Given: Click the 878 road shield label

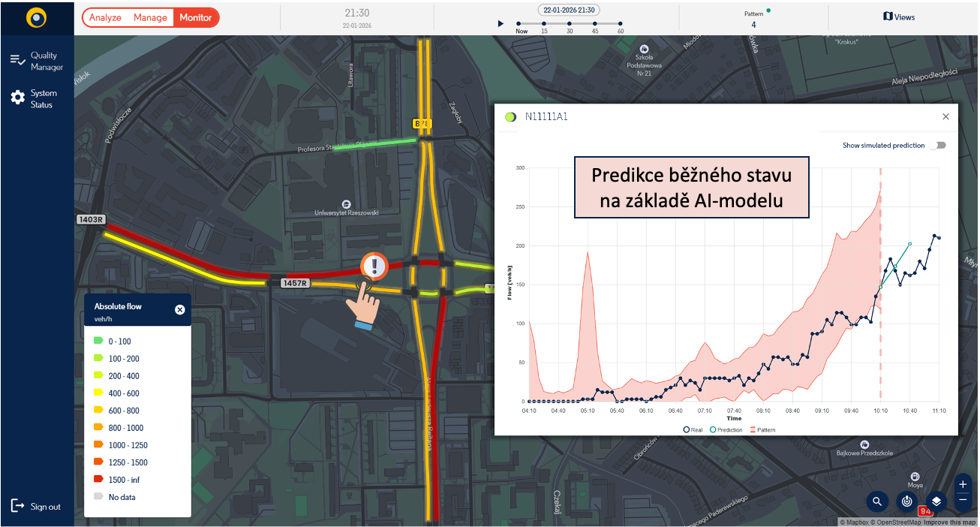Looking at the screenshot, I should 422,122.
